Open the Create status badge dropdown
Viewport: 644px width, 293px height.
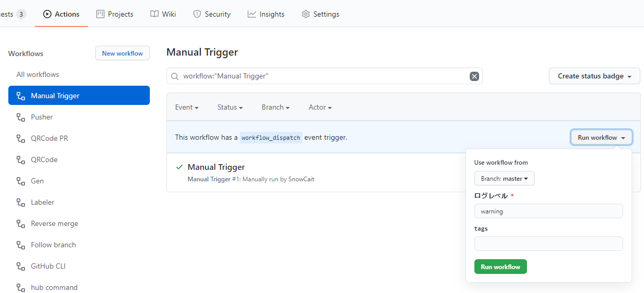(594, 76)
